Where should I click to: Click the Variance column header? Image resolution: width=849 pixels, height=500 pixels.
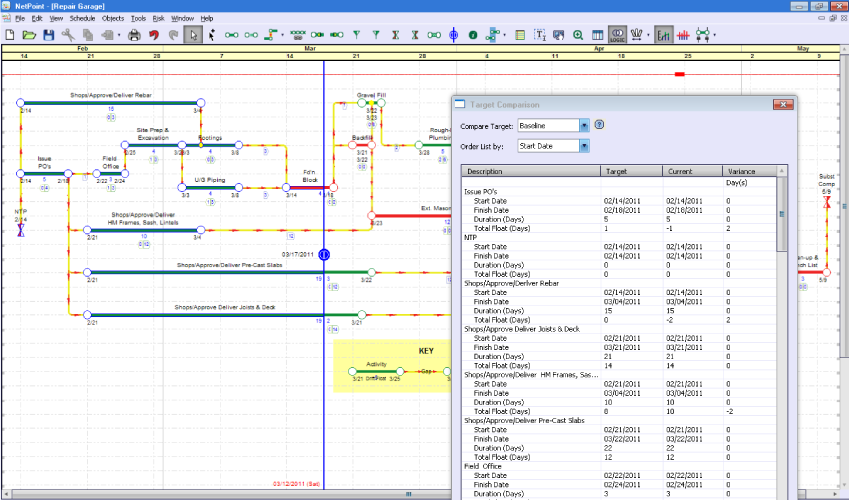[x=741, y=171]
